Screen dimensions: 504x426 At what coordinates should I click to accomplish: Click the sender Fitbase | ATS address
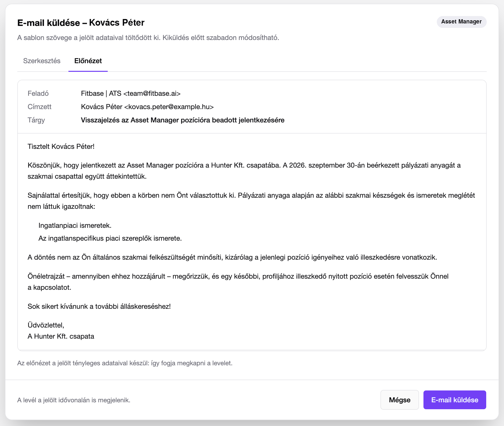[131, 94]
